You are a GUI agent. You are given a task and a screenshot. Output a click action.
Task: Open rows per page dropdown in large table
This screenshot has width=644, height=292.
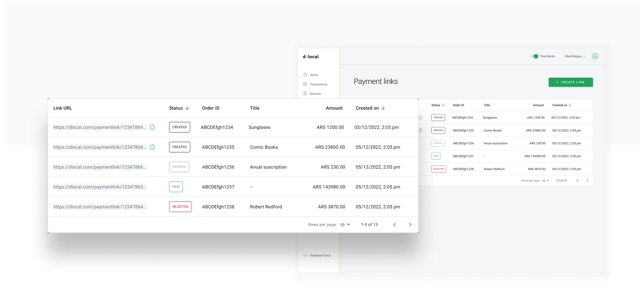pos(345,225)
